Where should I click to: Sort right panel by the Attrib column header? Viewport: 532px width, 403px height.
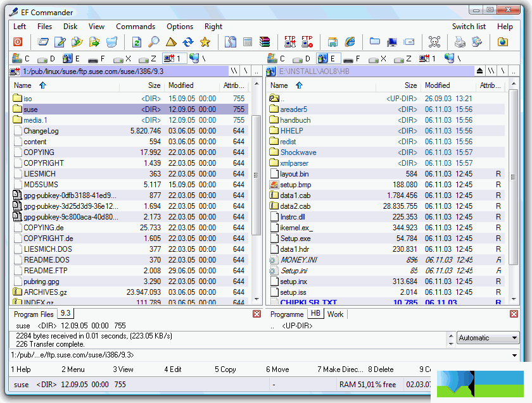point(490,85)
